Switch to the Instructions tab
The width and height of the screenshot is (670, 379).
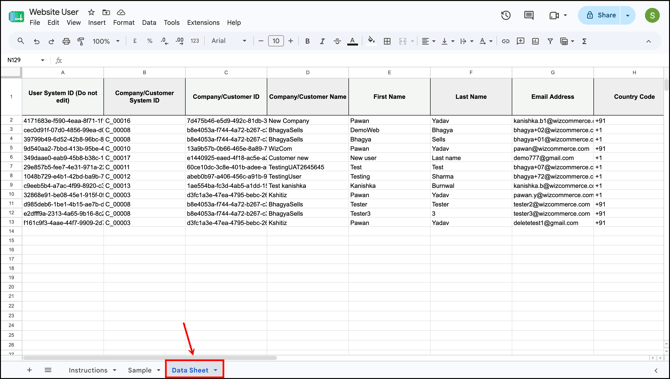(x=88, y=370)
